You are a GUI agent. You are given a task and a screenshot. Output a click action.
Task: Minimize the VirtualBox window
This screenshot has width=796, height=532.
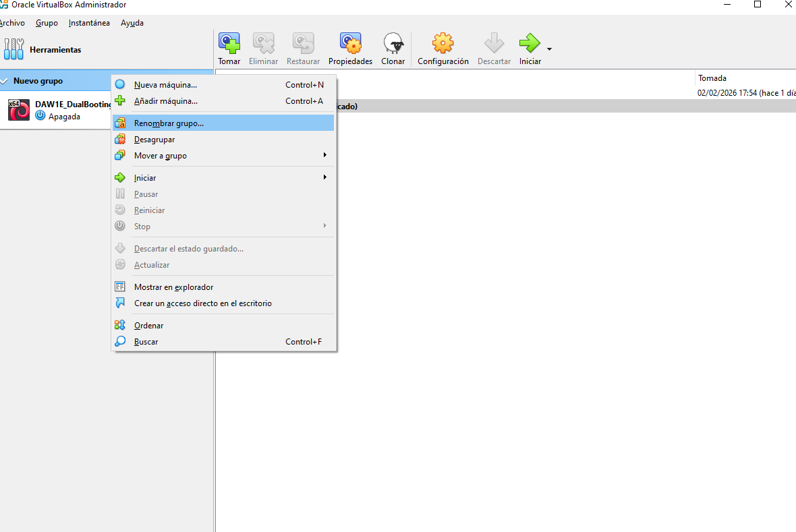(727, 5)
